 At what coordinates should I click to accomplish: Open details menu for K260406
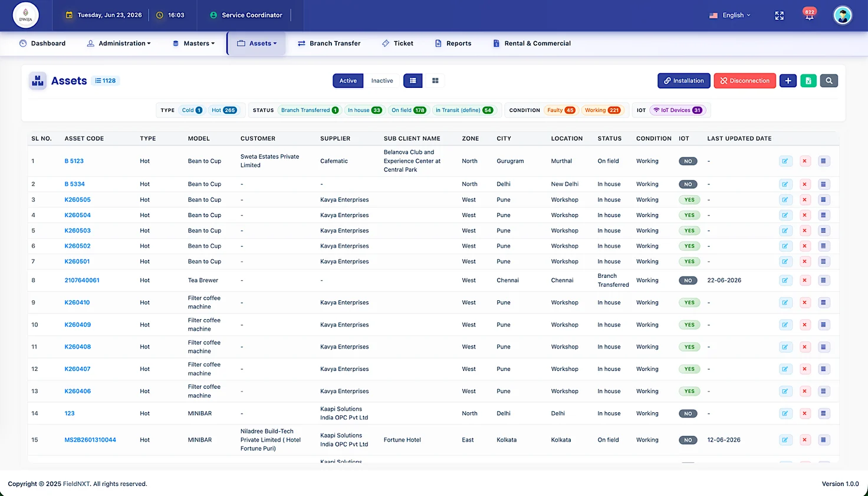(824, 391)
